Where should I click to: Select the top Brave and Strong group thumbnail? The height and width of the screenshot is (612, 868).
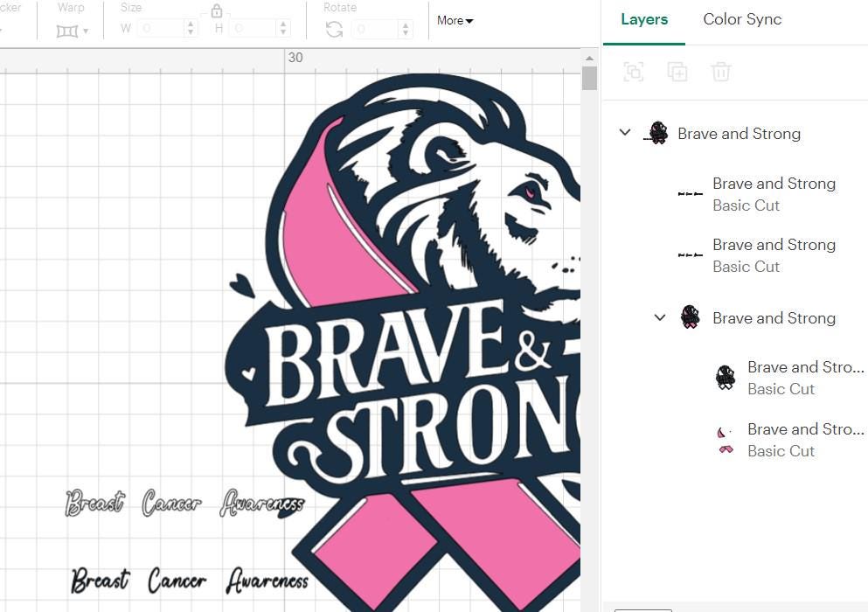click(656, 133)
